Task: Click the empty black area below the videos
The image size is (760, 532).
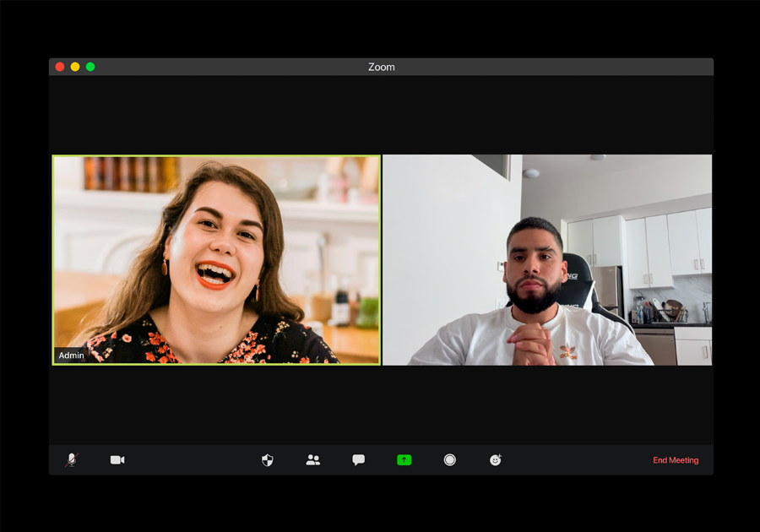Action: point(381,404)
